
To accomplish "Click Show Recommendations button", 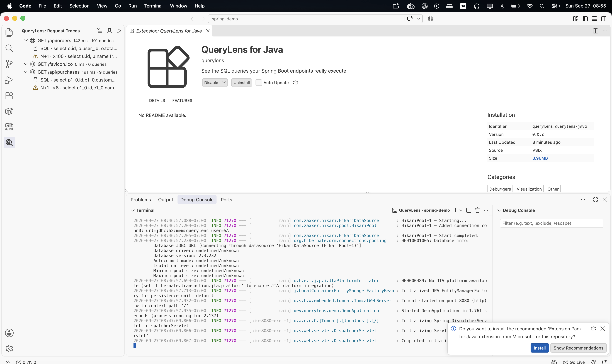I will [x=578, y=348].
